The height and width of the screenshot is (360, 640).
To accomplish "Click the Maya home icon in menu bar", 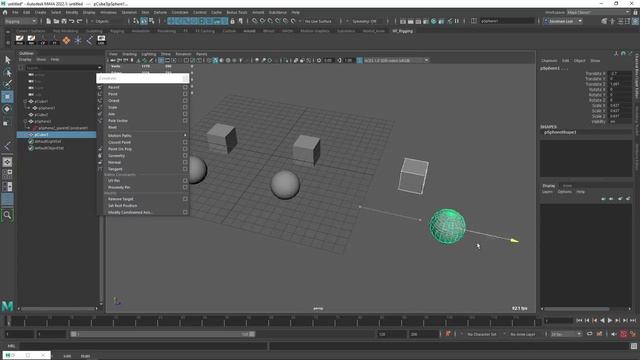I will point(5,12).
